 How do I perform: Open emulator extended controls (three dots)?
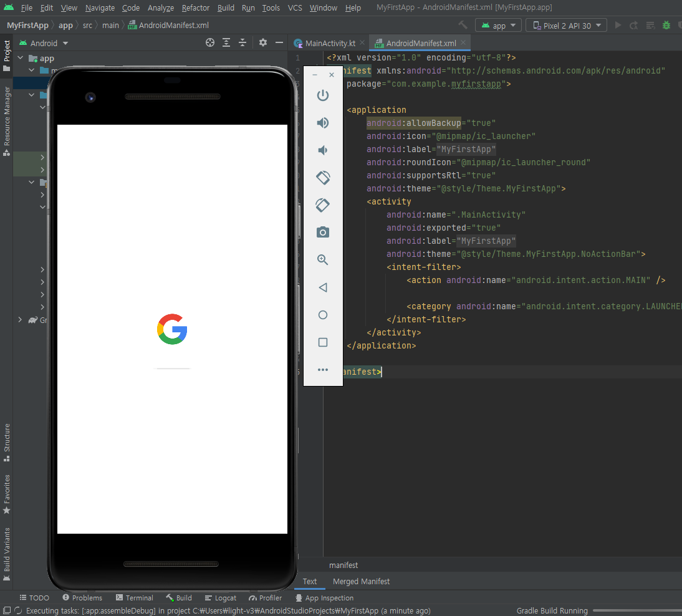point(323,370)
